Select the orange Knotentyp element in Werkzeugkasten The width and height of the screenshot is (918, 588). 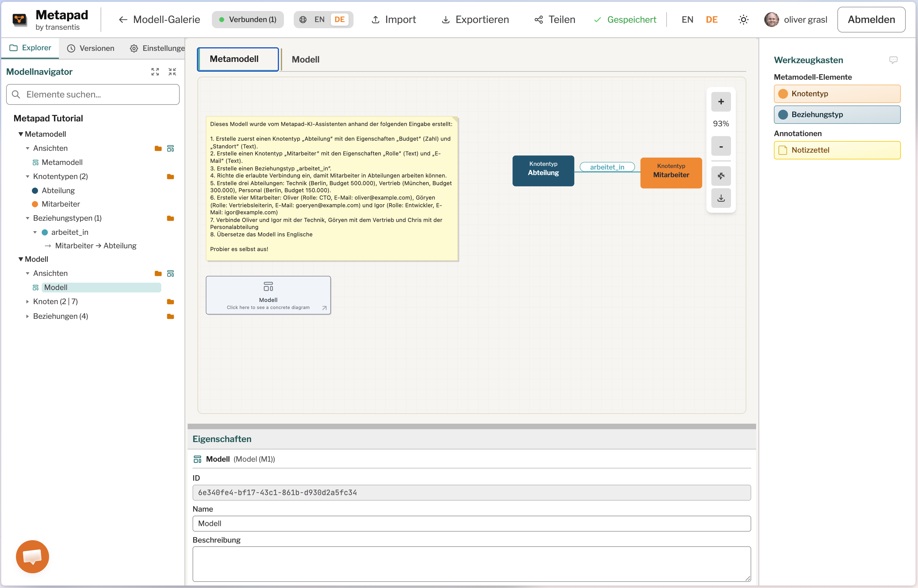[837, 94]
